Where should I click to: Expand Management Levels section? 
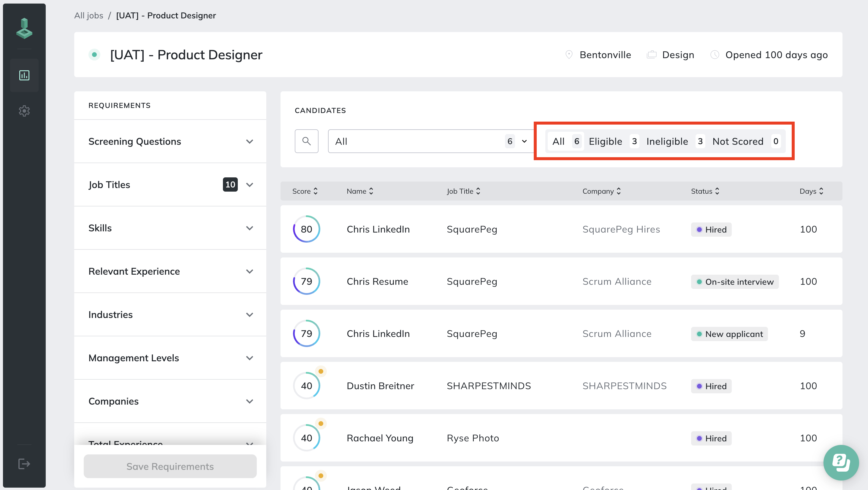(170, 358)
